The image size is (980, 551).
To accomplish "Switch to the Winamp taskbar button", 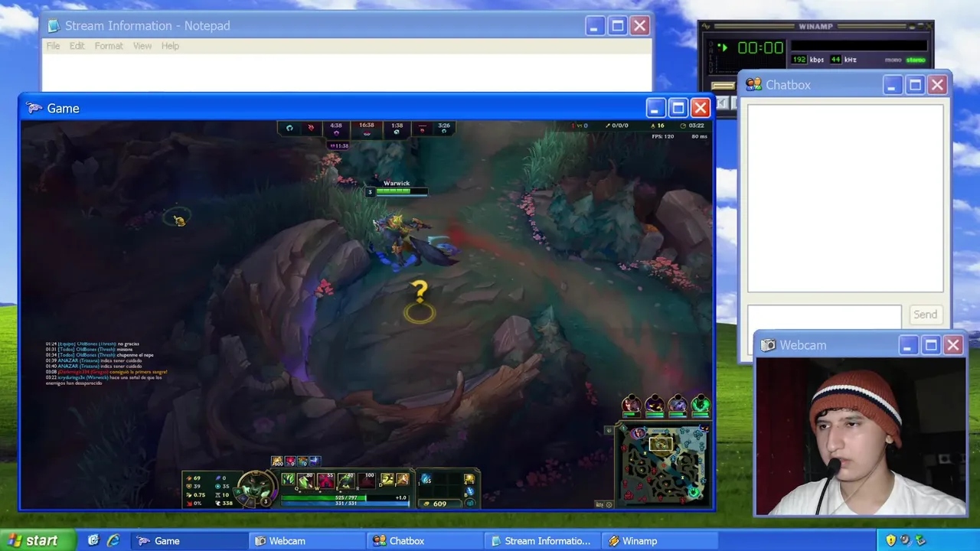I will click(x=661, y=540).
